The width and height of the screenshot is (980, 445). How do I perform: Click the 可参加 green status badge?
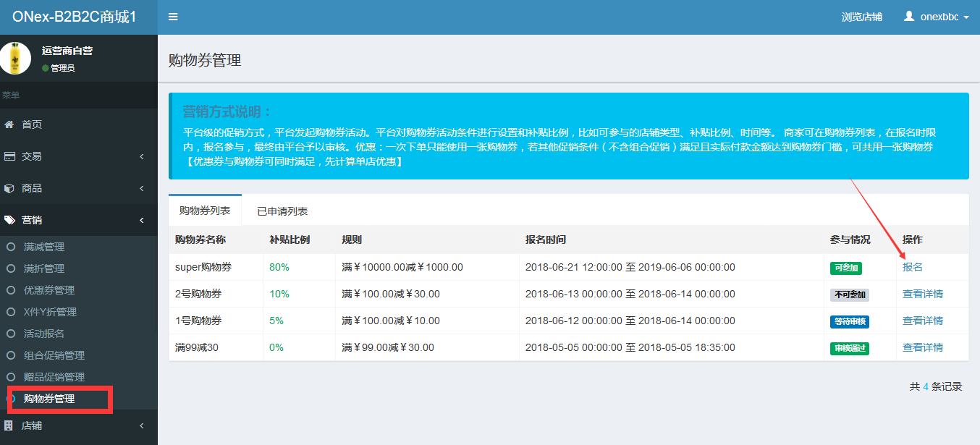[845, 268]
